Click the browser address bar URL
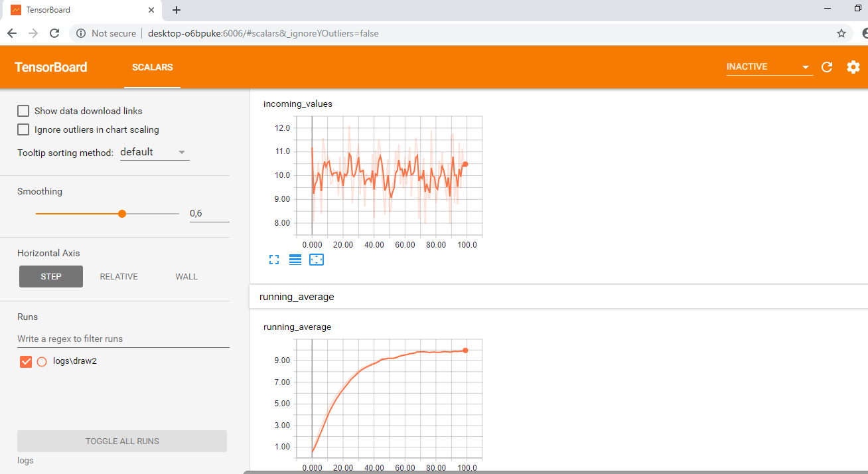Image resolution: width=868 pixels, height=474 pixels. 263,33
